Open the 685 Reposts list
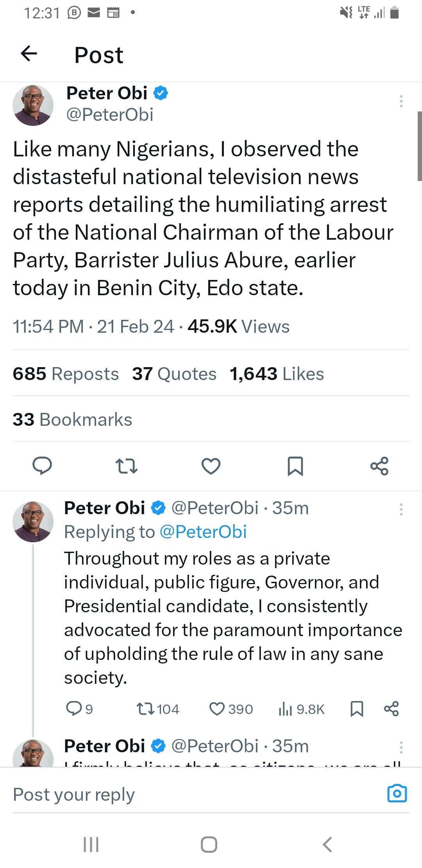 66,374
